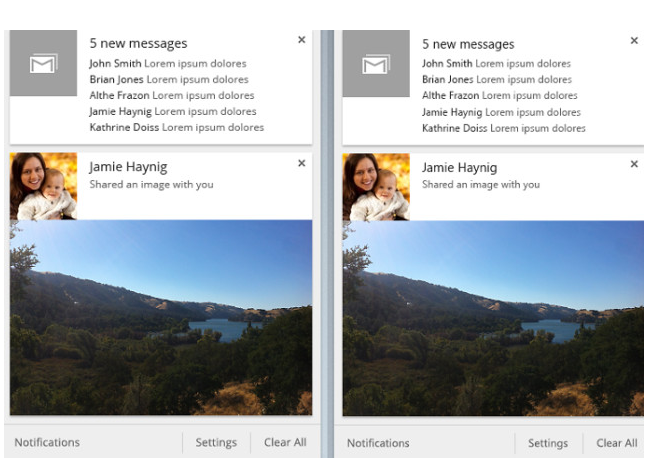Close the Jamie Haynig notification in left panel
Image resolution: width=651 pixels, height=458 pixels.
point(302,163)
